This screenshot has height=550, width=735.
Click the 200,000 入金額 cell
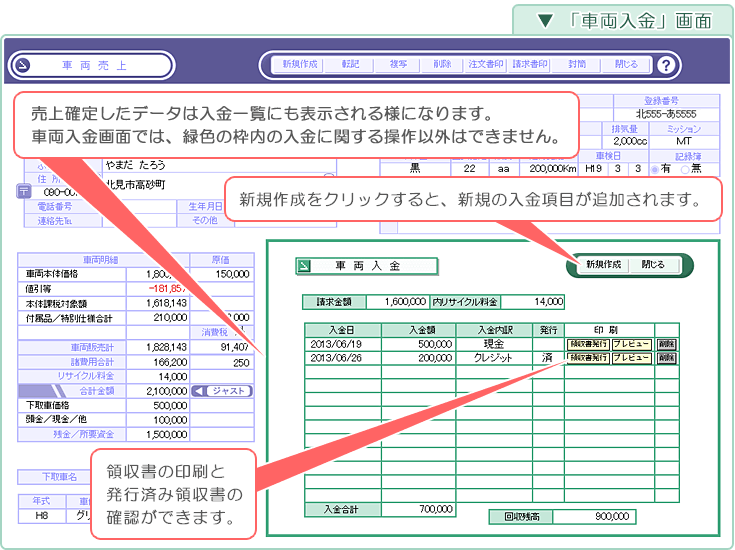tap(418, 358)
